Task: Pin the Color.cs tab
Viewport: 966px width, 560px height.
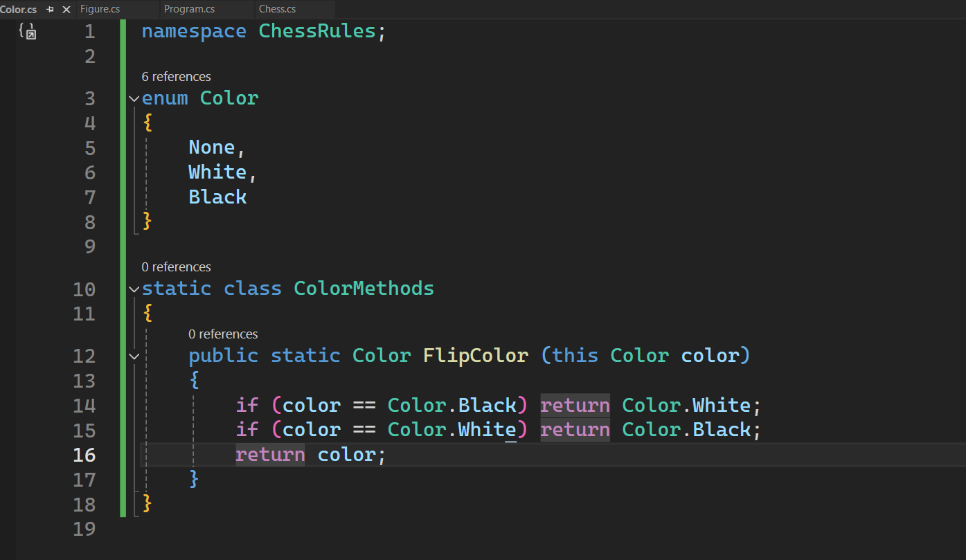Action: point(51,10)
